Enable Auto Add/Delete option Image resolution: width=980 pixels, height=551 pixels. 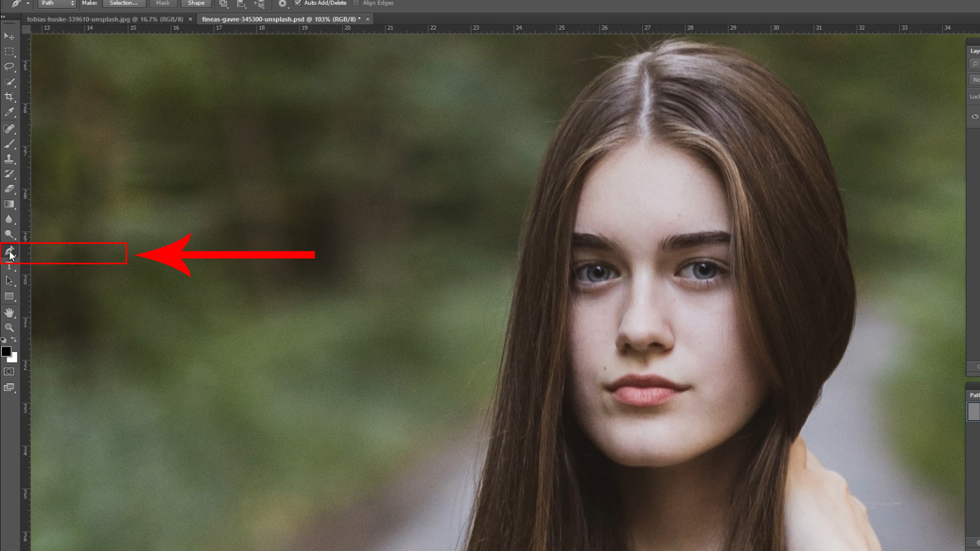(299, 3)
